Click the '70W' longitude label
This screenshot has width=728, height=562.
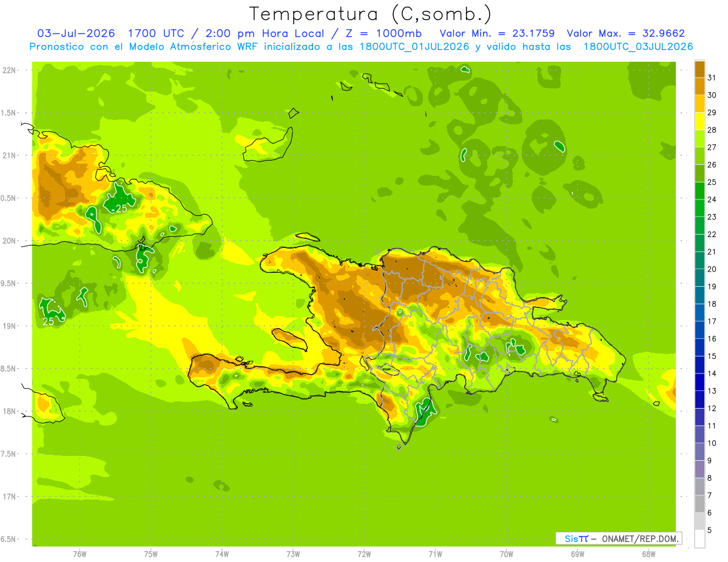tap(507, 554)
